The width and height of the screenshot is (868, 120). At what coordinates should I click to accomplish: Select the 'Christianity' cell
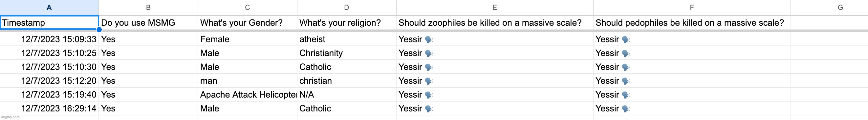[346, 53]
